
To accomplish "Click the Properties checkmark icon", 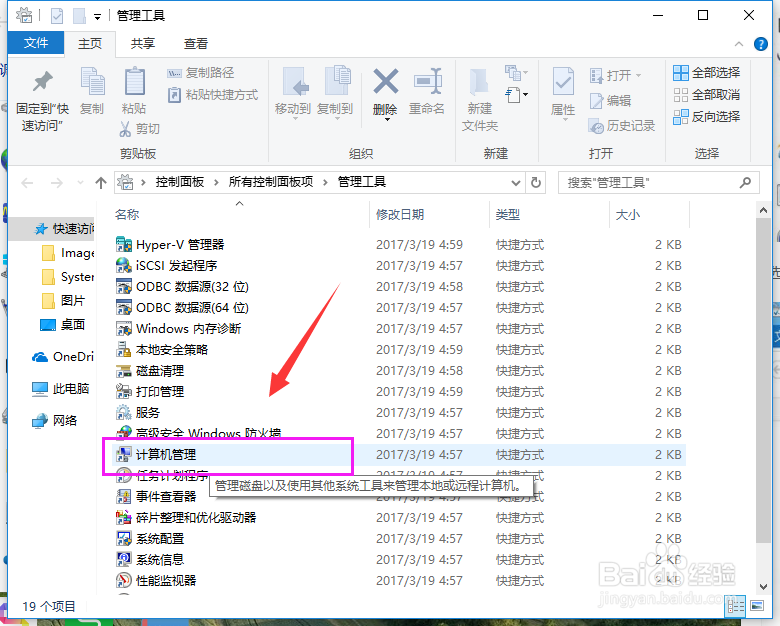I will 563,82.
